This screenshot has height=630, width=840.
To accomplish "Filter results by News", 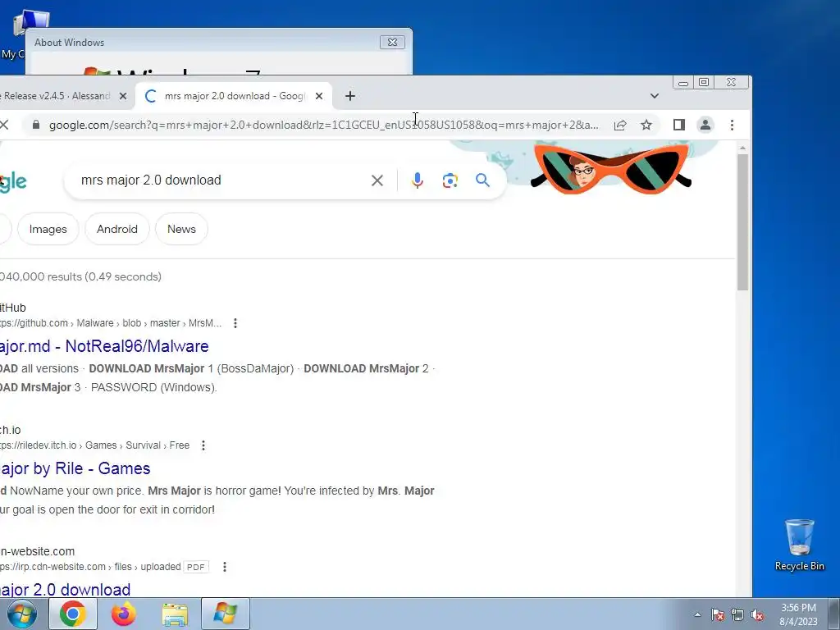I will pos(181,230).
